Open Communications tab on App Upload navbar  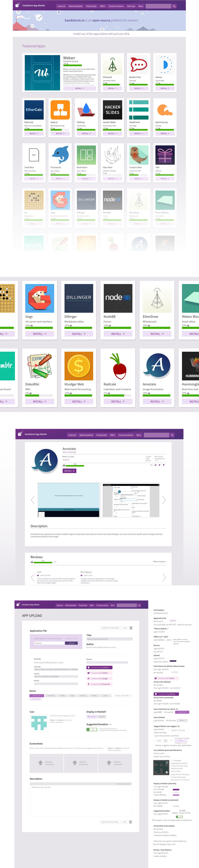tap(102, 605)
